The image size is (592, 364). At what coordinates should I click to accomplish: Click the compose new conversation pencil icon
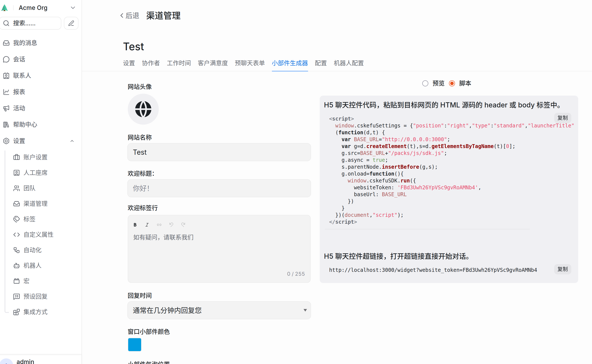pyautogui.click(x=71, y=23)
